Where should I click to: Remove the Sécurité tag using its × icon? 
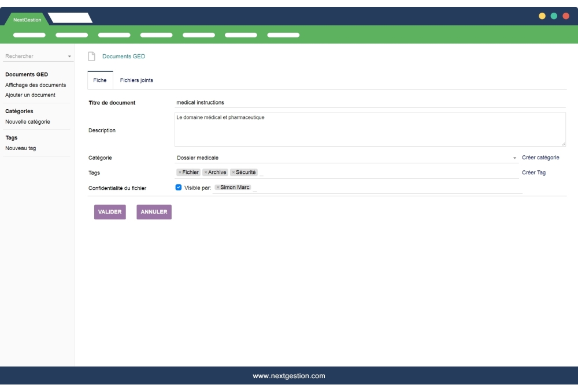pos(232,172)
